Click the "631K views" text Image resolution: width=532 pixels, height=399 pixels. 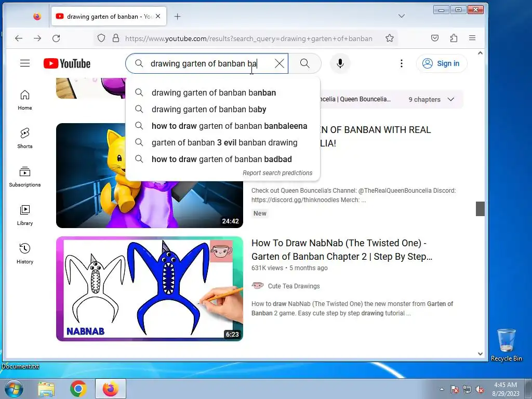(x=267, y=268)
